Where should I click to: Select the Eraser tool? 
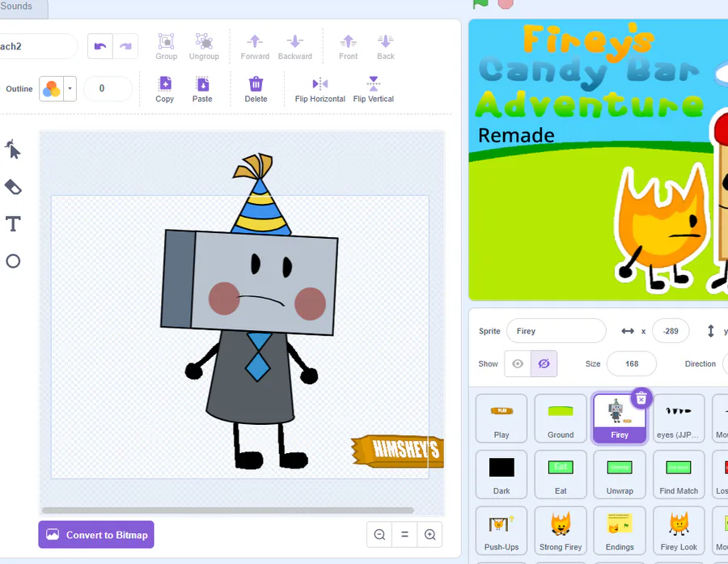[13, 187]
